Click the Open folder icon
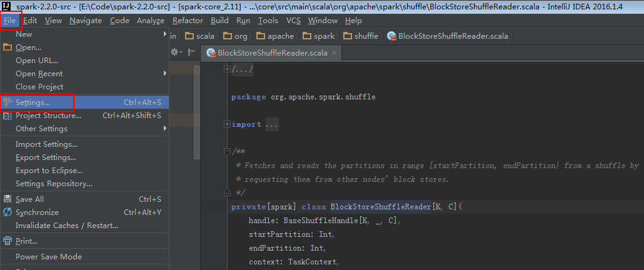This screenshot has width=644, height=270. tap(8, 47)
